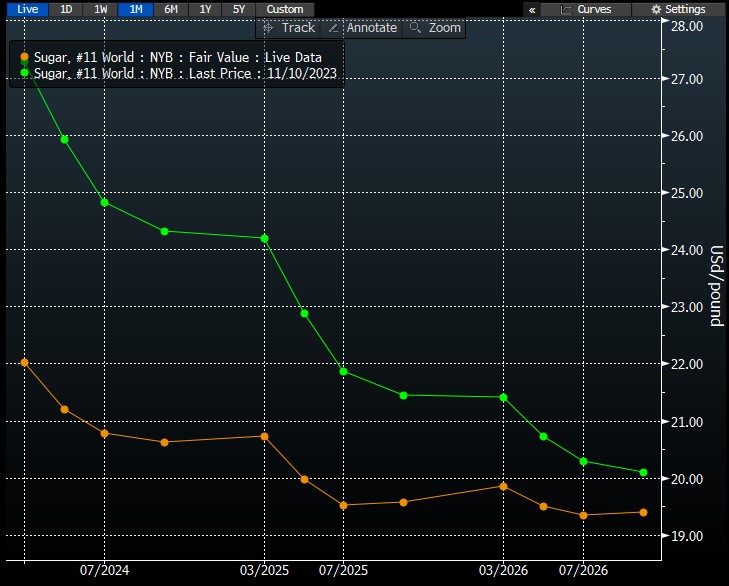Image resolution: width=729 pixels, height=586 pixels.
Task: Switch to the Live range tab
Action: pyautogui.click(x=28, y=9)
